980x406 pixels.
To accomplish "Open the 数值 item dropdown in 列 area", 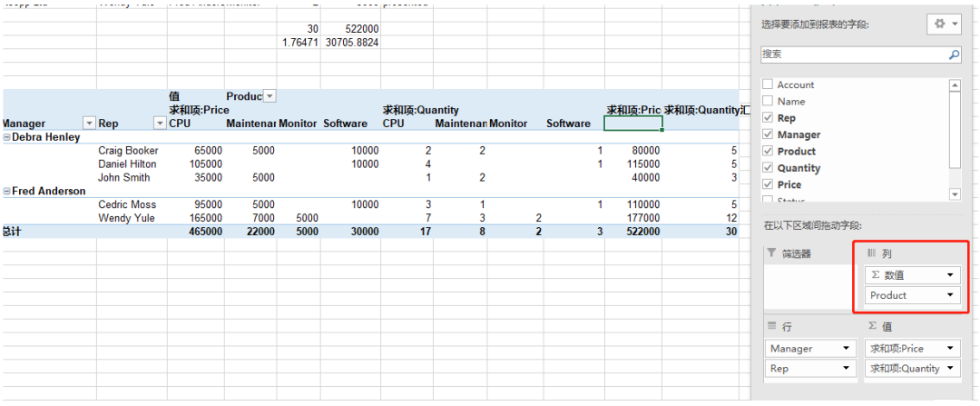I will coord(951,274).
